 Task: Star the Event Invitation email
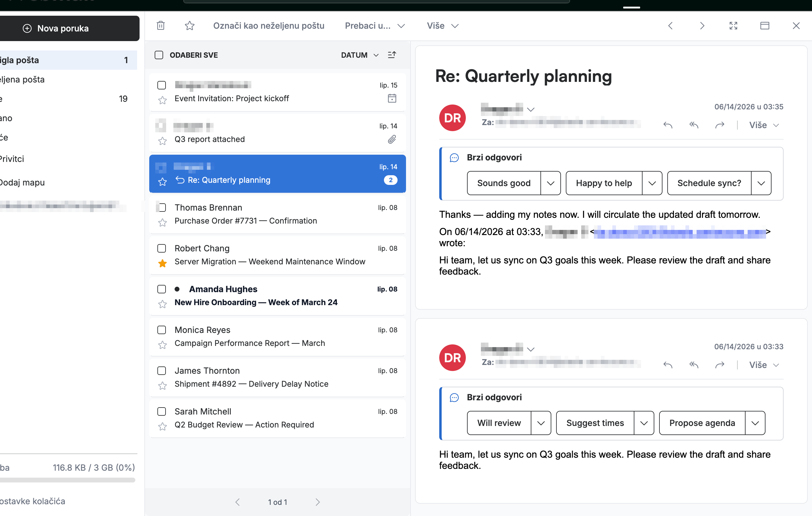click(x=163, y=100)
